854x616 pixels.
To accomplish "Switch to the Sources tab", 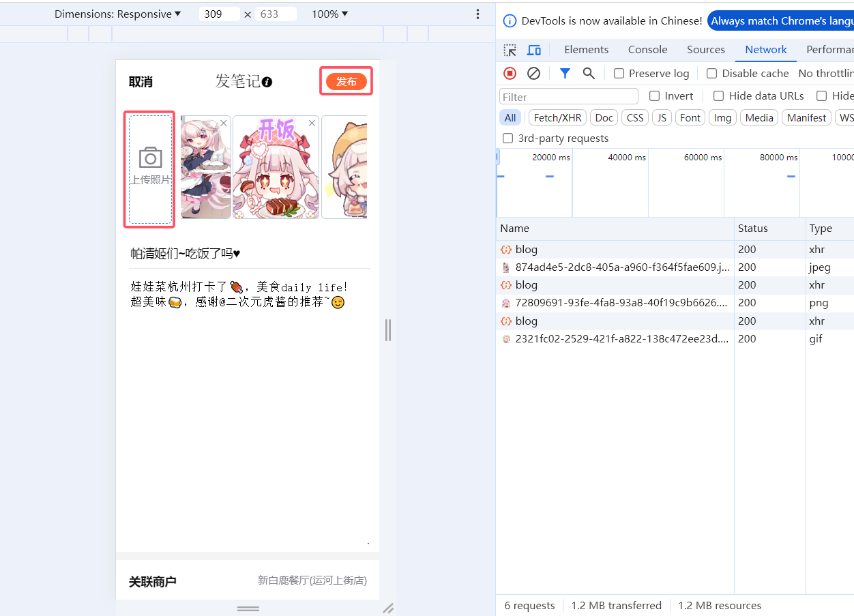I will (x=706, y=50).
